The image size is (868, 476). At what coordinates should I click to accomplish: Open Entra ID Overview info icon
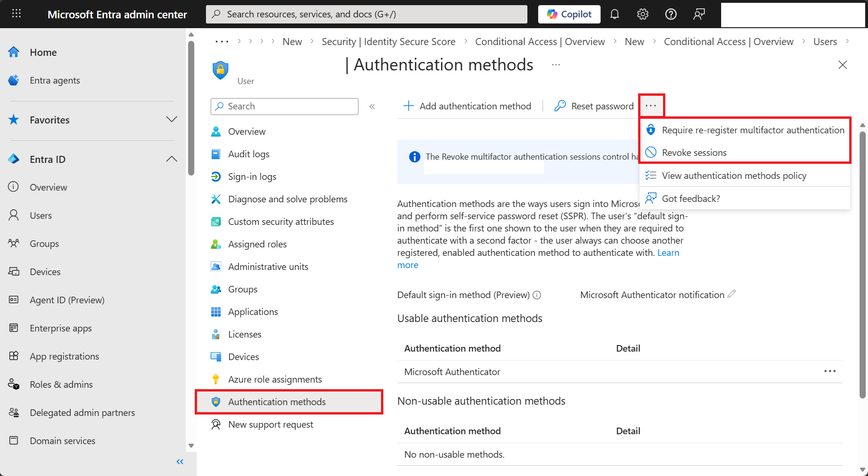(14, 187)
